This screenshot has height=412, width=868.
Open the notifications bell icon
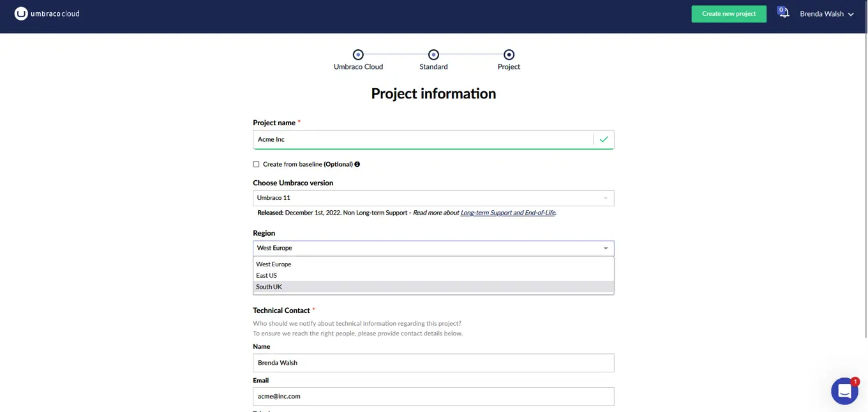coord(783,13)
